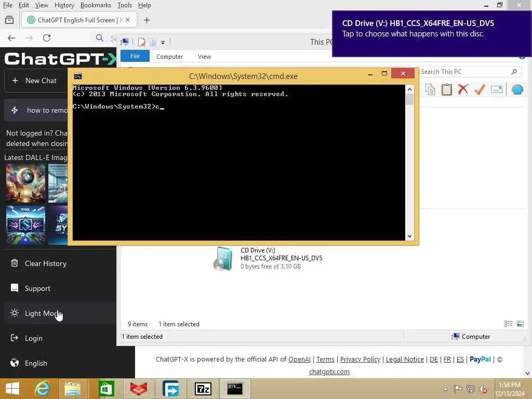Open the colorful globe DALL-E thumbnail
Screen dimensions: 532x399
coord(25,183)
